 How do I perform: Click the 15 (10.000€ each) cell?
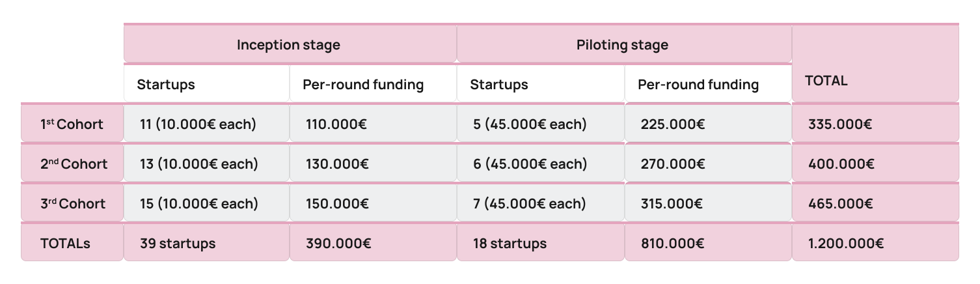(x=207, y=203)
